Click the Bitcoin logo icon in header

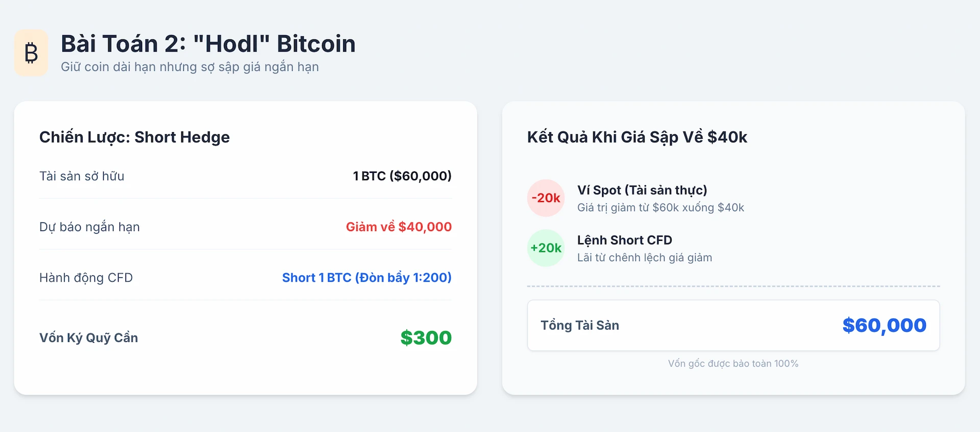(x=31, y=53)
